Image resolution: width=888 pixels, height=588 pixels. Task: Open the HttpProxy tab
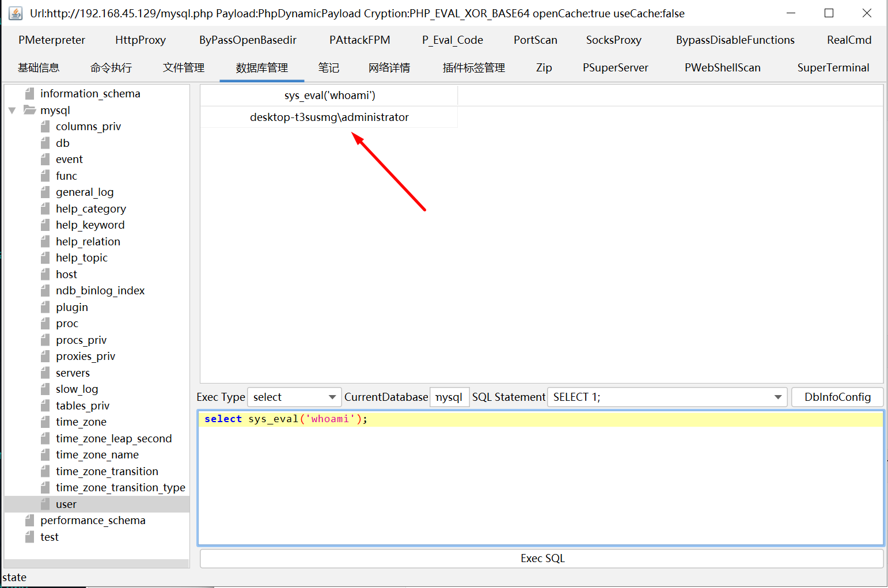point(141,40)
